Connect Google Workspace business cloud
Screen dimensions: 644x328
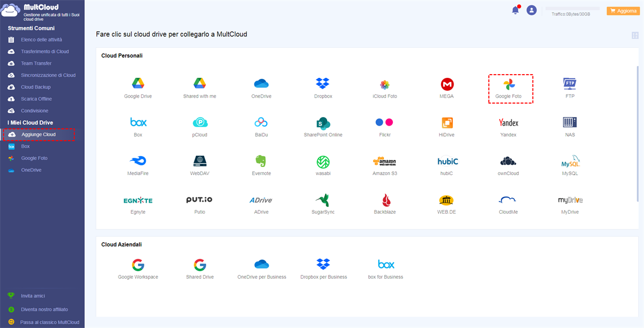pos(138,269)
